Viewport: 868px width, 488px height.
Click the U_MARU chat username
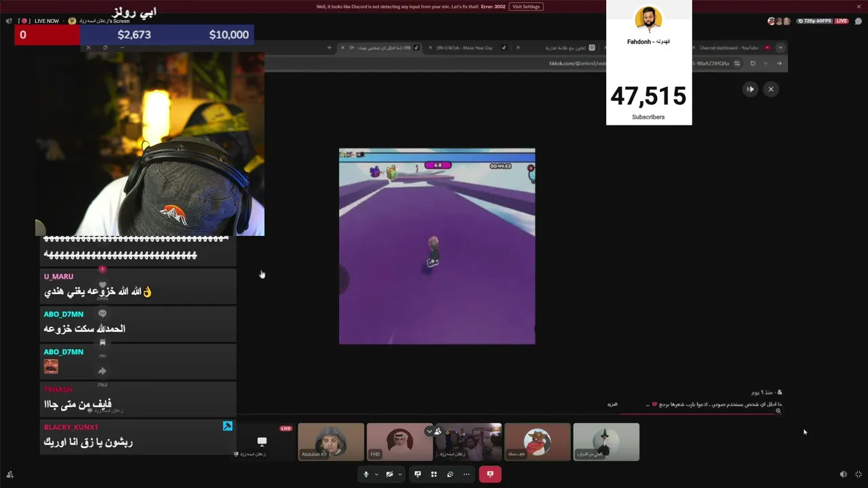click(58, 277)
